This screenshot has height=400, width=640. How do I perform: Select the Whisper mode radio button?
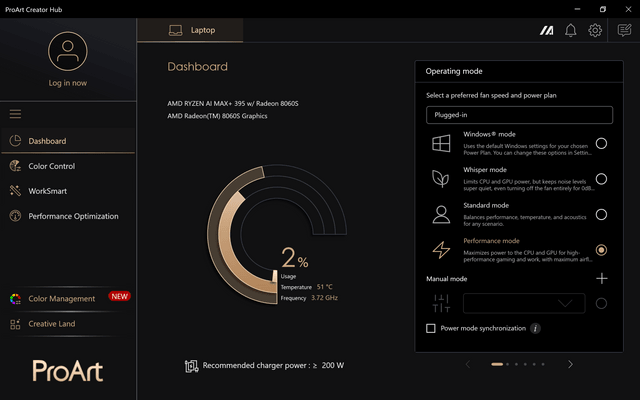[x=601, y=179]
